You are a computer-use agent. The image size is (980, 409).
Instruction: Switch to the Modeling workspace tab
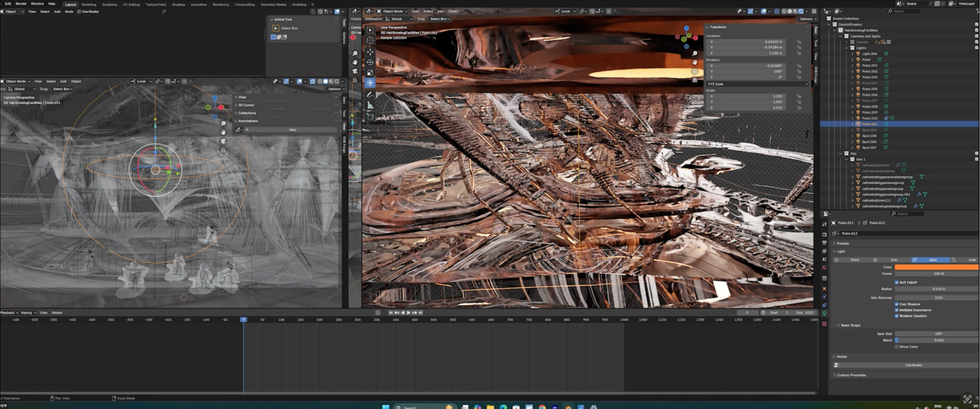[89, 4]
